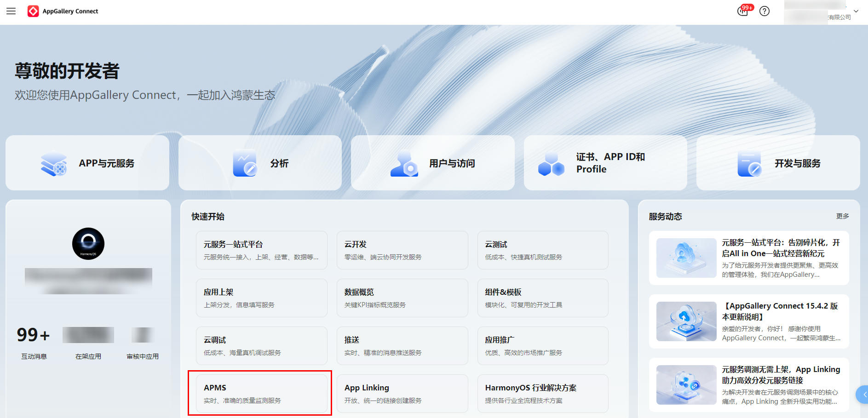
Task: Click the HarmonyOS circular avatar
Action: (88, 244)
